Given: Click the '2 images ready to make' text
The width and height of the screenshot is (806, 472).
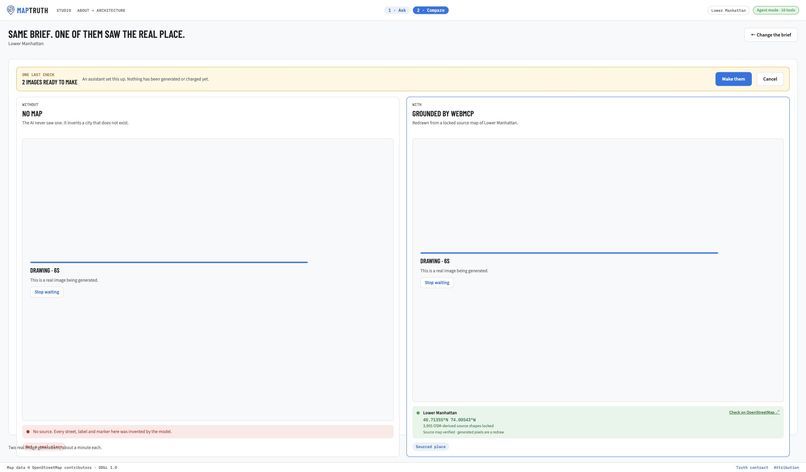Looking at the screenshot, I should point(49,82).
